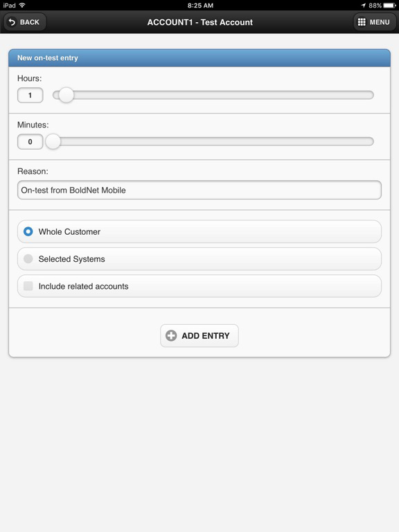Select the Whole Customer radio button
The width and height of the screenshot is (399, 532).
(x=28, y=231)
